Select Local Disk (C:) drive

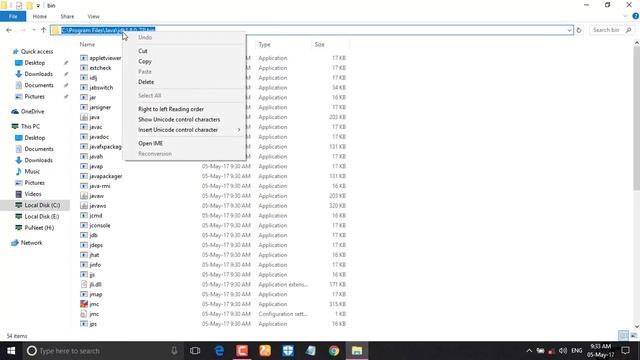click(x=42, y=205)
